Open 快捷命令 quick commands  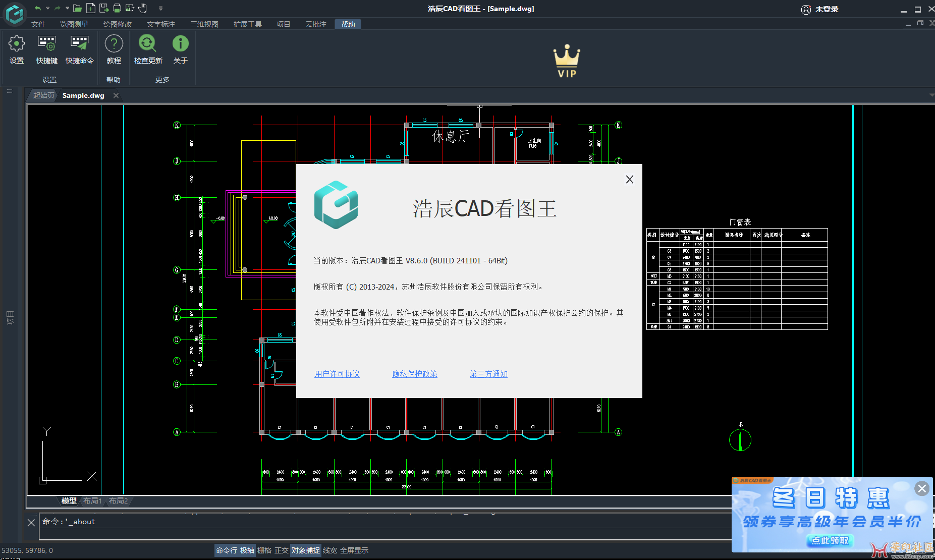80,49
